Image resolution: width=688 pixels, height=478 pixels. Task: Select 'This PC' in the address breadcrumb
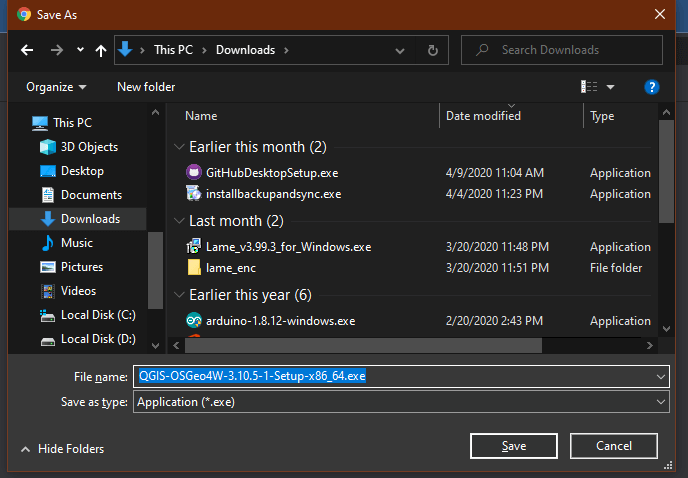[173, 50]
